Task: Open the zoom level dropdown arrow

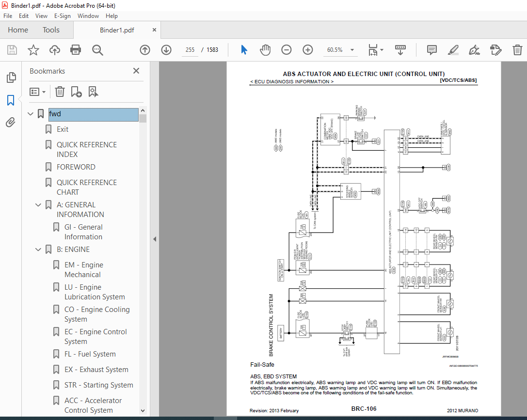Action: point(352,50)
